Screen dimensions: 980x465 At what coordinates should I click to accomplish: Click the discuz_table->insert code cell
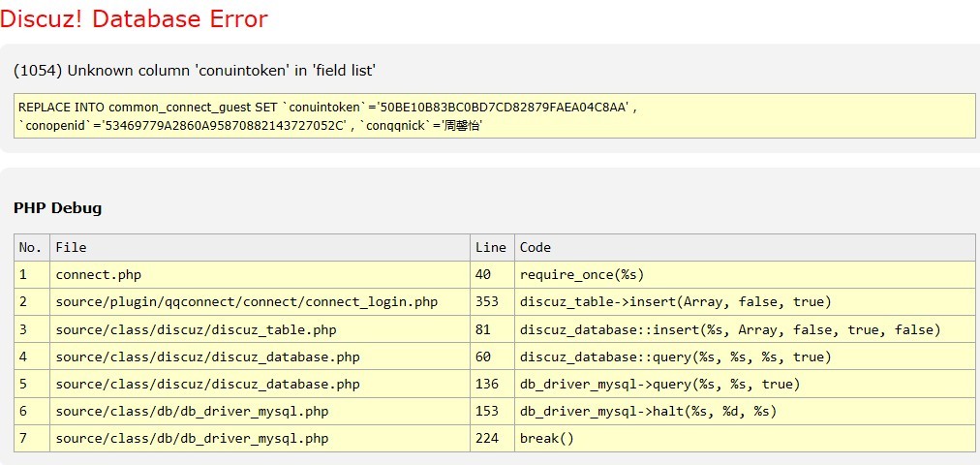[x=675, y=302]
